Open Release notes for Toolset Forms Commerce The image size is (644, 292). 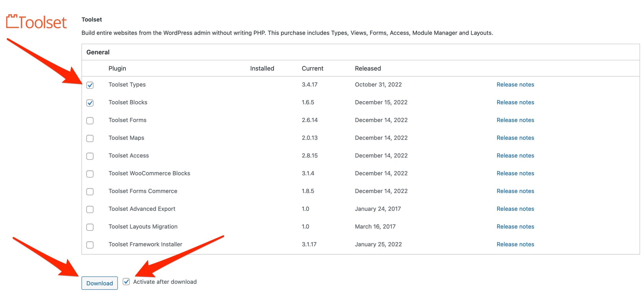(515, 191)
